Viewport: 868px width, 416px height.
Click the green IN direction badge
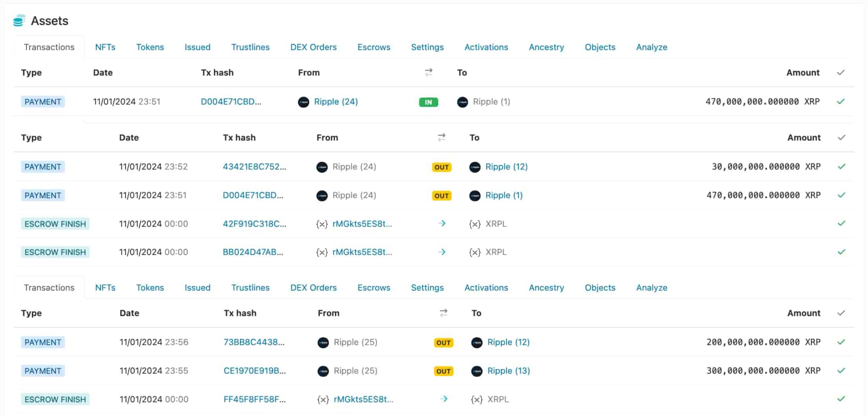(x=428, y=102)
